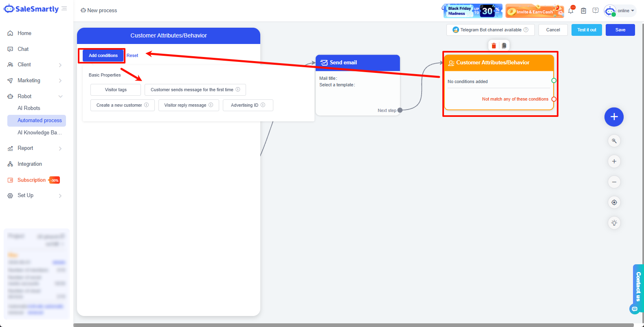Show info for Create a new customer
Image resolution: width=644 pixels, height=327 pixels.
[x=146, y=105]
